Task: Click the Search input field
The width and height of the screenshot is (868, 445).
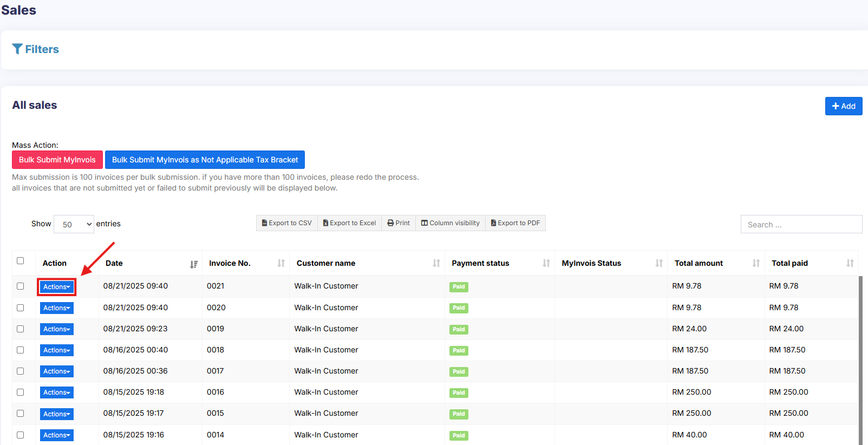Action: (x=801, y=225)
